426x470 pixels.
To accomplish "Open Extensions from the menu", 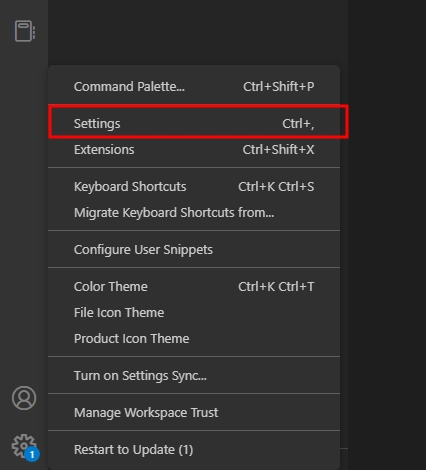I will (194, 150).
